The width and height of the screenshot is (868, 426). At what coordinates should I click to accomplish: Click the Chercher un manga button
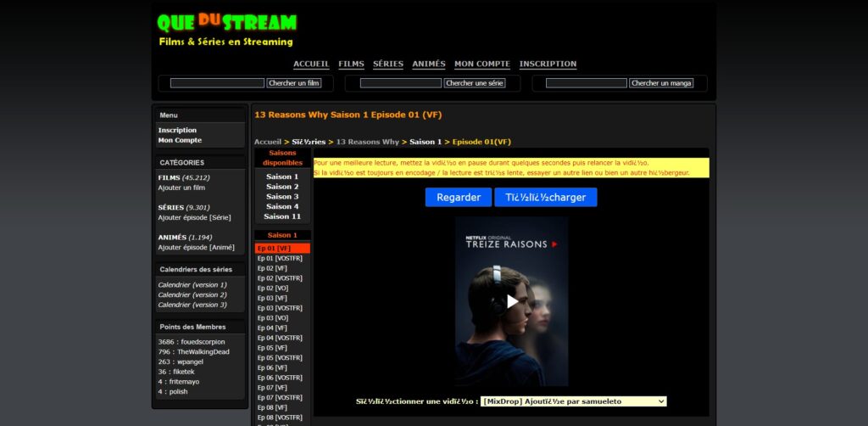pyautogui.click(x=661, y=83)
